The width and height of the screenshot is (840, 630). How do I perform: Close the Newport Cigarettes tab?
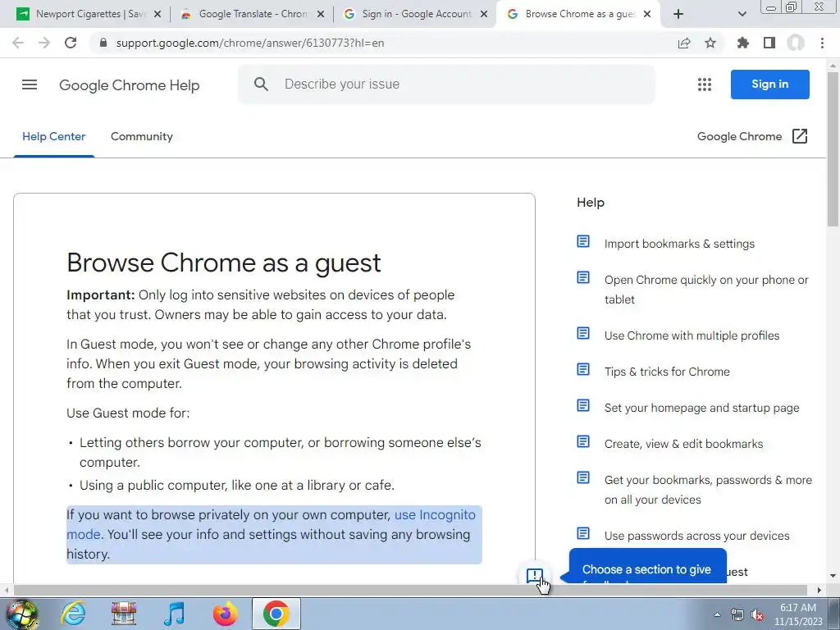click(x=157, y=15)
